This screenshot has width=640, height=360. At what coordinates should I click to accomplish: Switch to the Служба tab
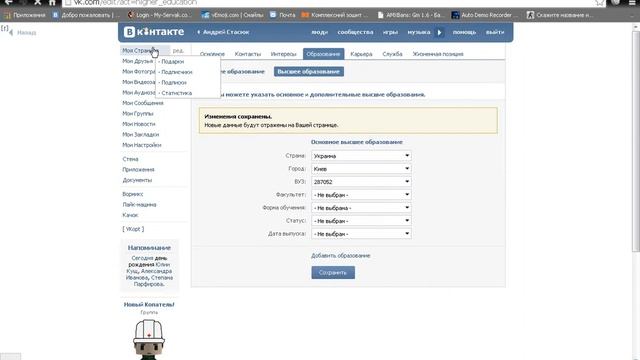point(392,54)
